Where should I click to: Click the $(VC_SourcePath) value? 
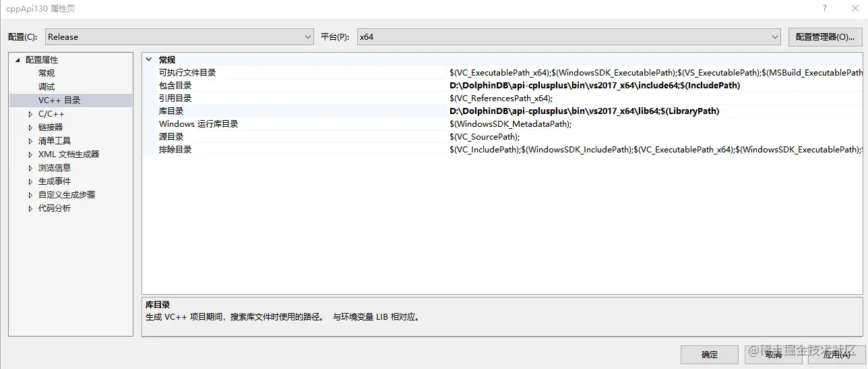pos(485,137)
